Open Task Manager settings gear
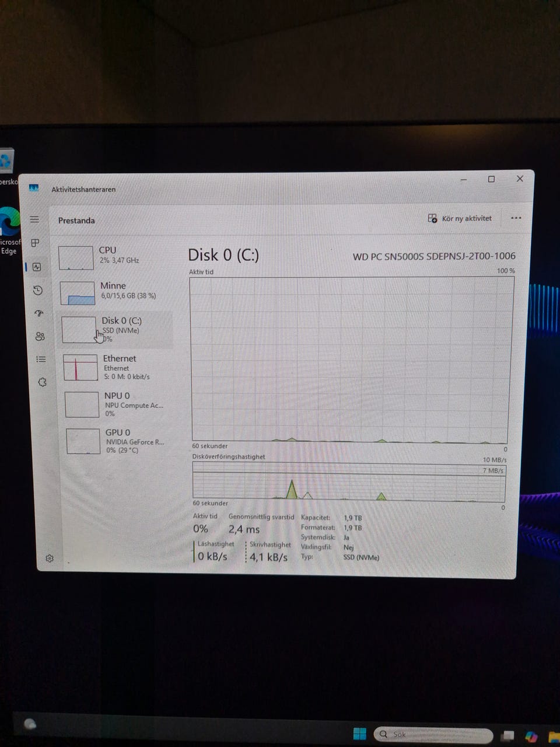 coord(50,558)
